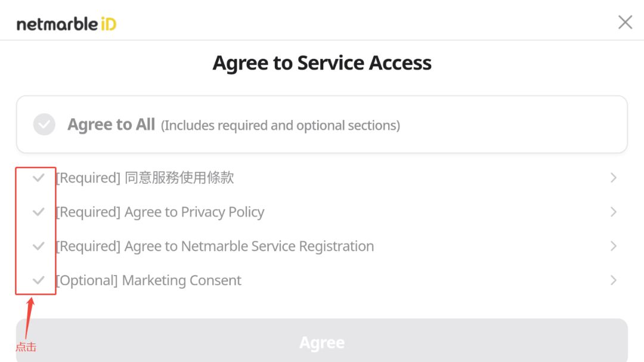This screenshot has height=362, width=644.
Task: Click the red 点击 annotation text
Action: pos(26,347)
